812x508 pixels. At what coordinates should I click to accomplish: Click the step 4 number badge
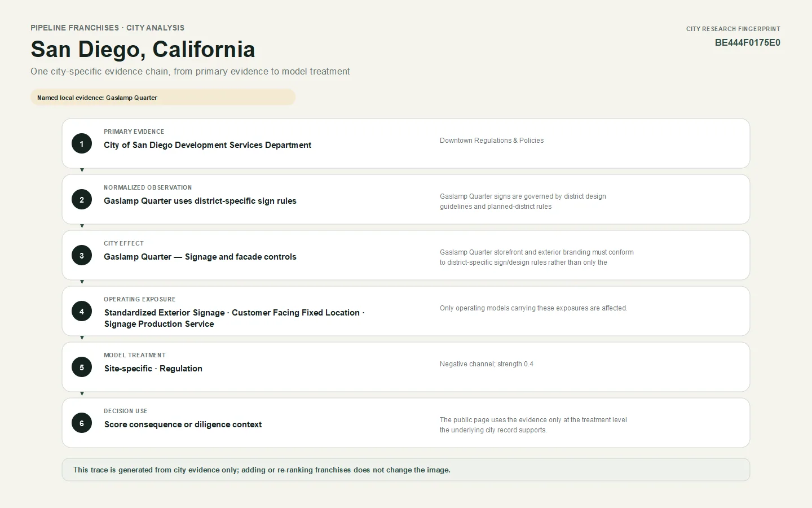click(x=82, y=311)
